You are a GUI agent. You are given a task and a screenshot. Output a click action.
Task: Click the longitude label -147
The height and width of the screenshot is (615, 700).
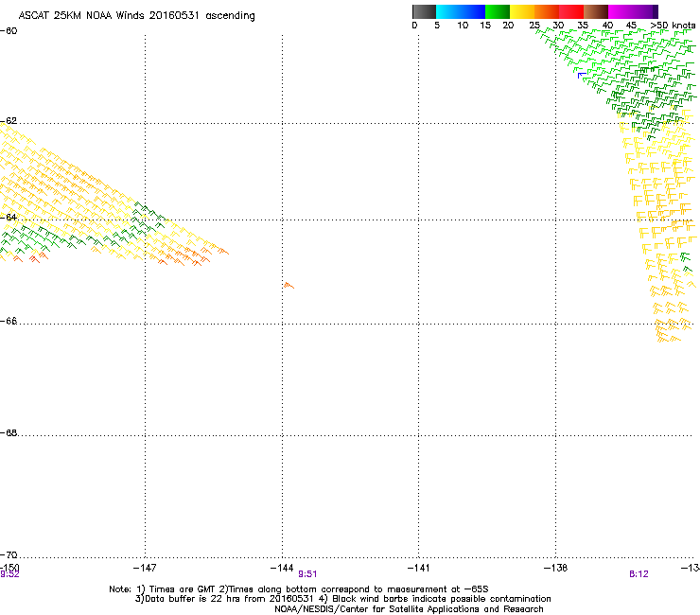tap(145, 568)
